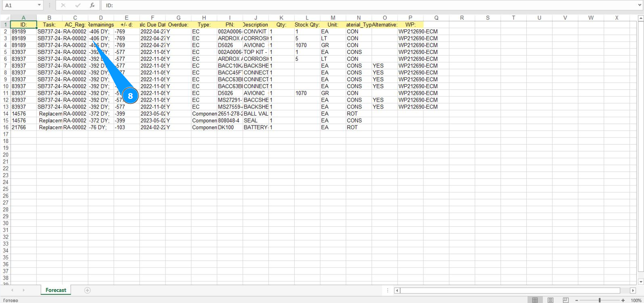Select the 'BACC10K' part number cell
The image size is (644, 303).
230,66
